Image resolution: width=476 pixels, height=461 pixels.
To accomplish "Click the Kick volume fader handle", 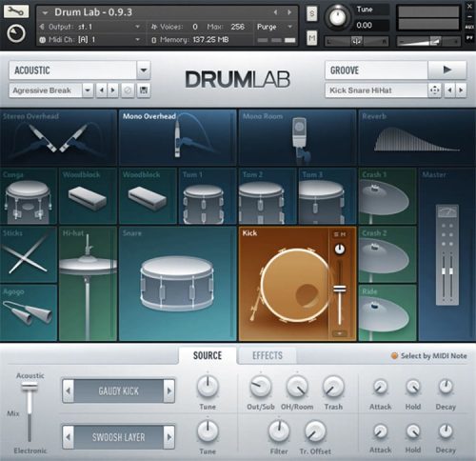I will (x=340, y=290).
